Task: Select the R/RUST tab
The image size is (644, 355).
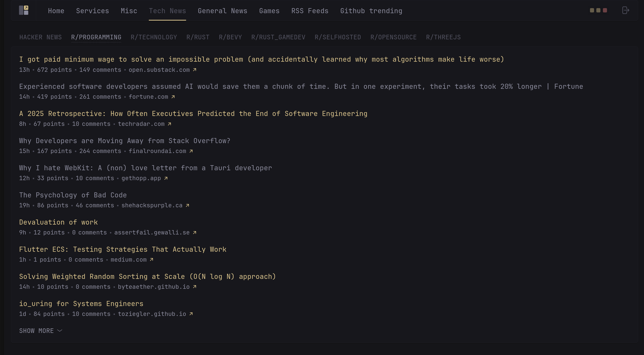Action: point(198,37)
